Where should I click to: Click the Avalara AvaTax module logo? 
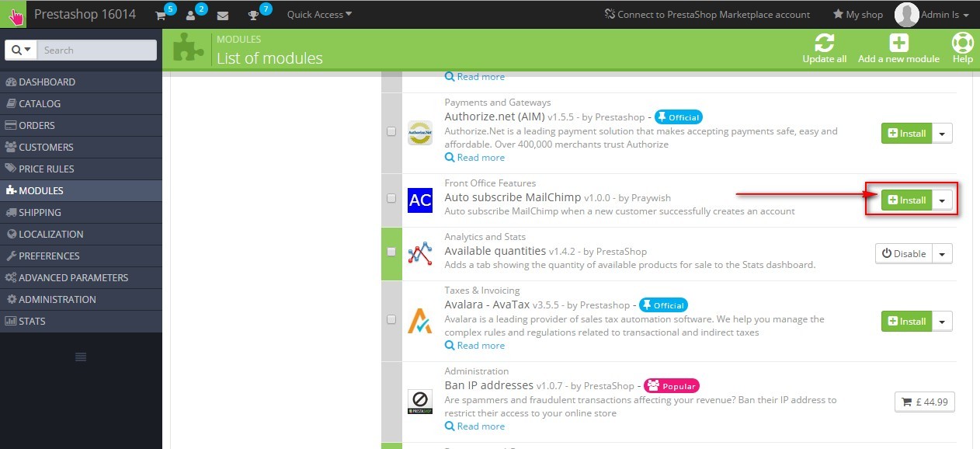(x=420, y=321)
